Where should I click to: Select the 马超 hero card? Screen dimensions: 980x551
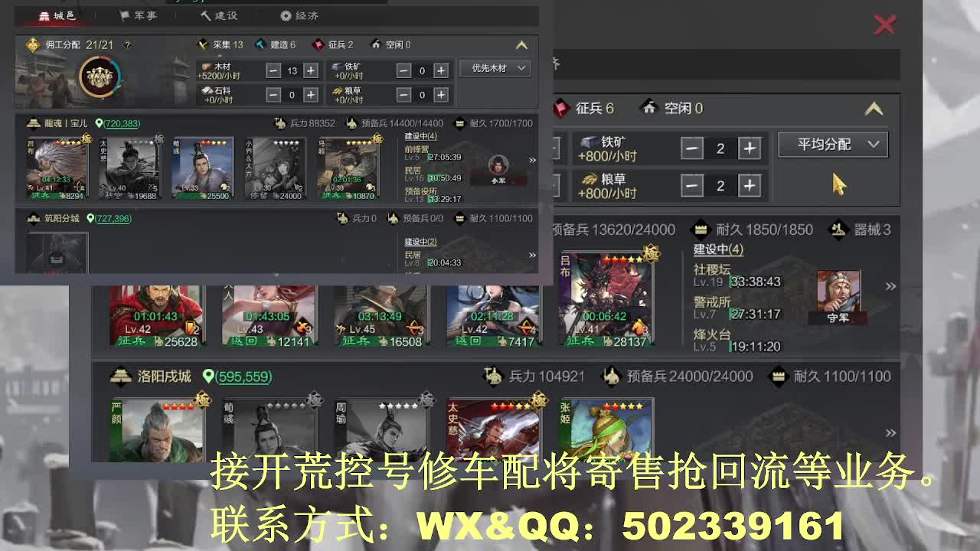pyautogui.click(x=348, y=168)
